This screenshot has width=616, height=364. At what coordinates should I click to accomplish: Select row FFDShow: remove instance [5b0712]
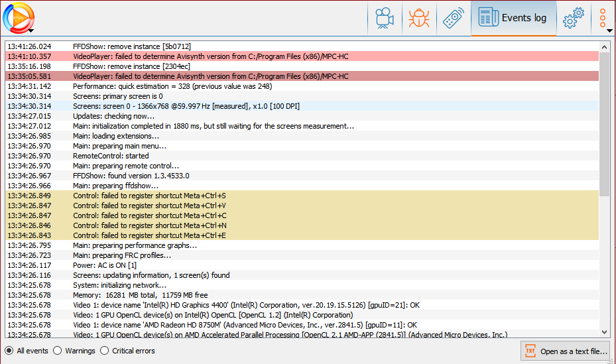[x=302, y=46]
